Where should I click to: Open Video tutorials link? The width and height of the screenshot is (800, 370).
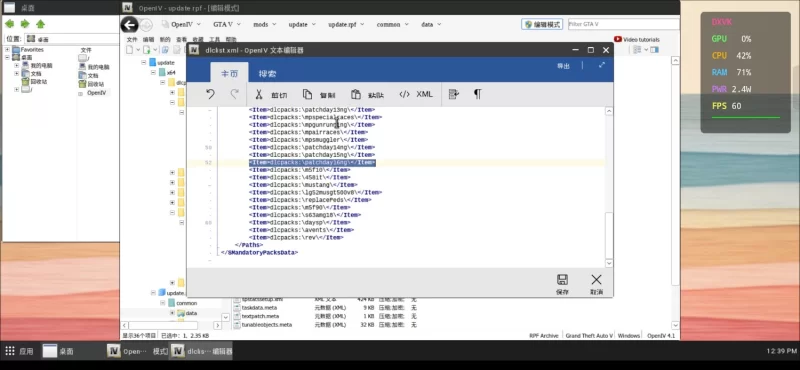click(637, 39)
